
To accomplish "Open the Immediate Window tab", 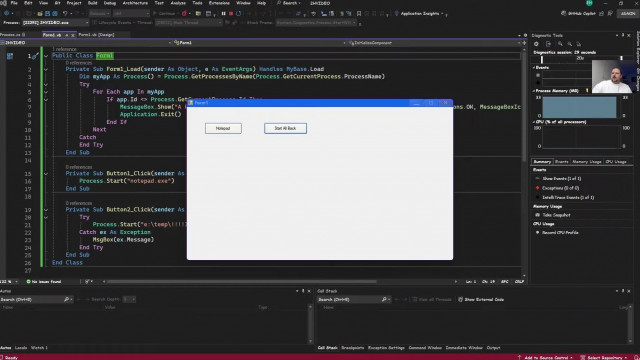I will [x=464, y=348].
